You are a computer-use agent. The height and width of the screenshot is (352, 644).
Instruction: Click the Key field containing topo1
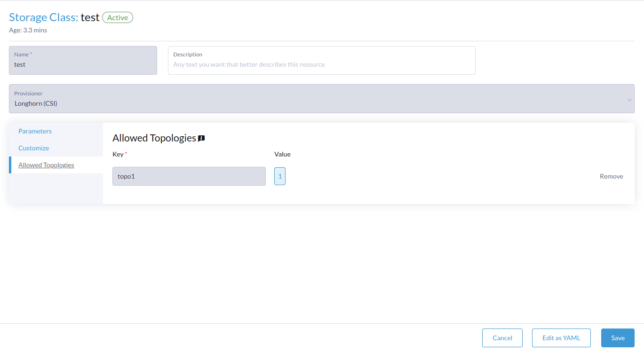189,176
